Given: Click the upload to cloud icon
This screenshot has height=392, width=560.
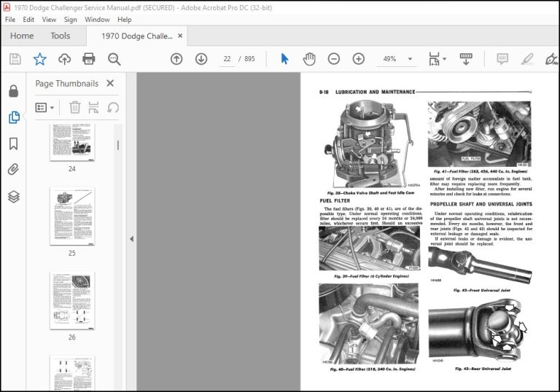Looking at the screenshot, I should pos(64,59).
